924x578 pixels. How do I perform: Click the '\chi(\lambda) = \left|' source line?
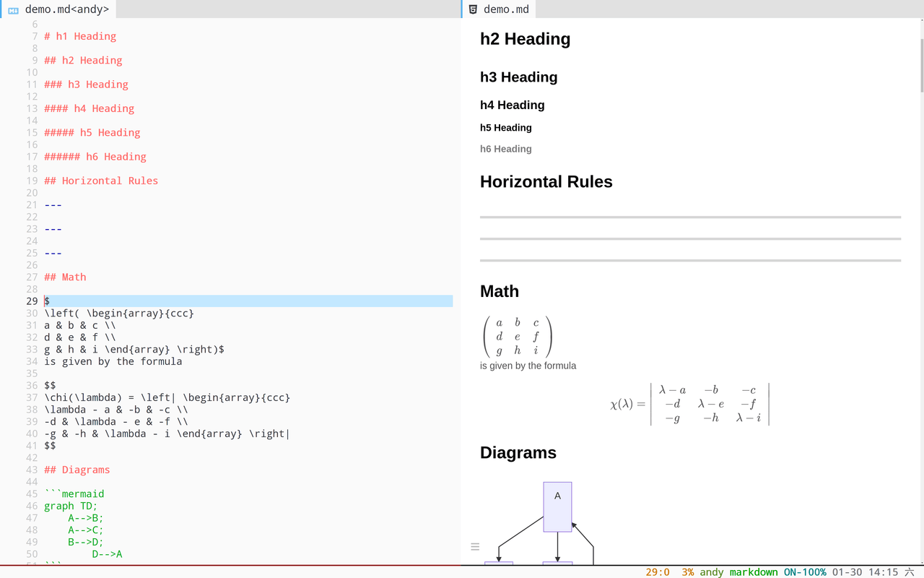167,397
